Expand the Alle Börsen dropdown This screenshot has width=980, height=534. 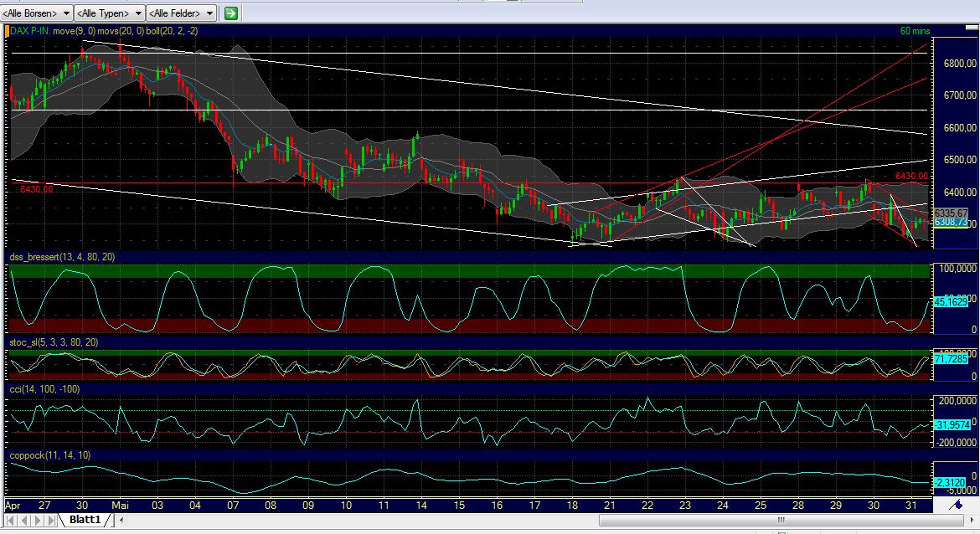coord(34,13)
